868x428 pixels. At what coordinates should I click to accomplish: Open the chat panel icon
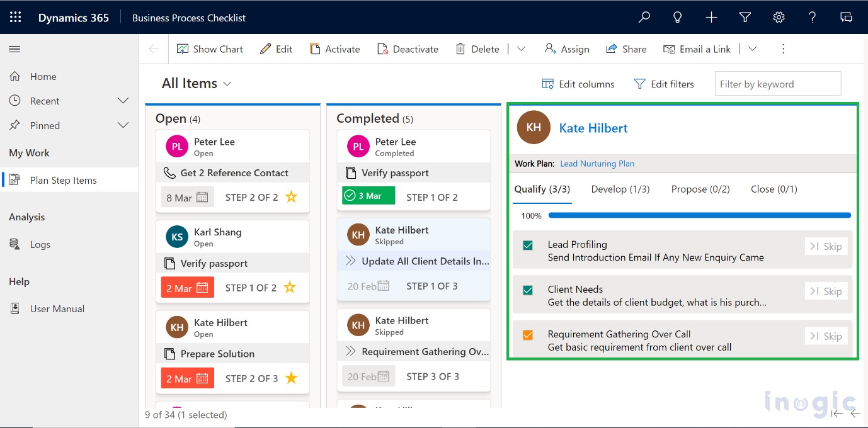[x=847, y=18]
